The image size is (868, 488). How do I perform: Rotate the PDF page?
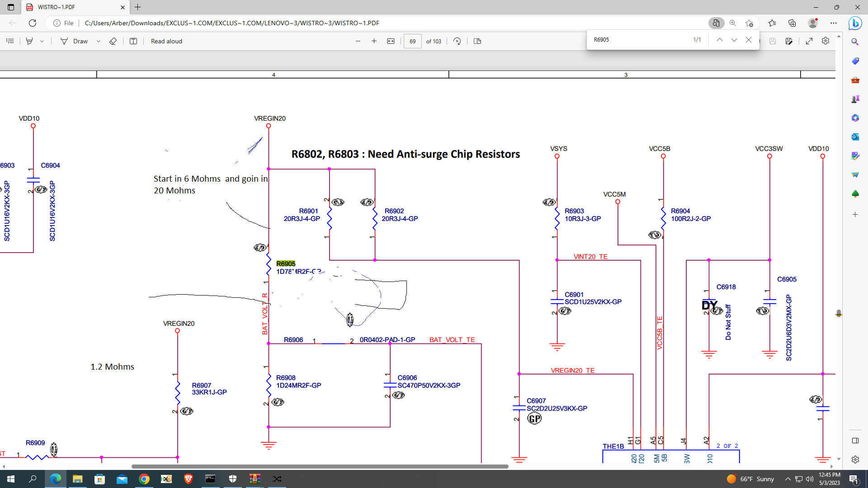click(457, 41)
